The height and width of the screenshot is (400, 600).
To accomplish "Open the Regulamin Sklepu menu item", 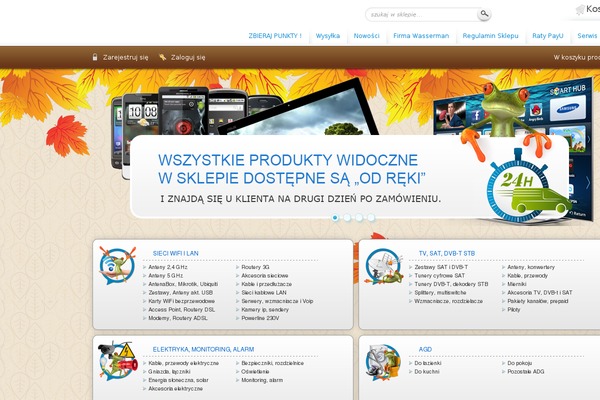I will click(490, 36).
